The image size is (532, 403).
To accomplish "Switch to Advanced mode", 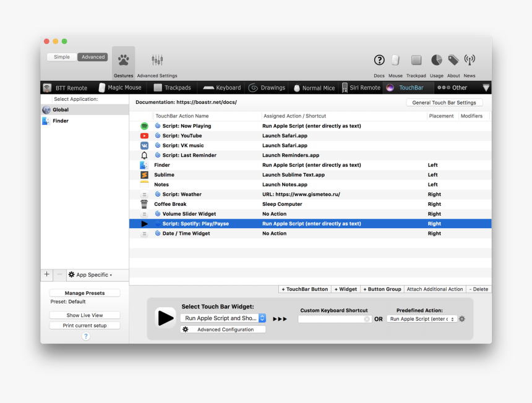I will 93,57.
